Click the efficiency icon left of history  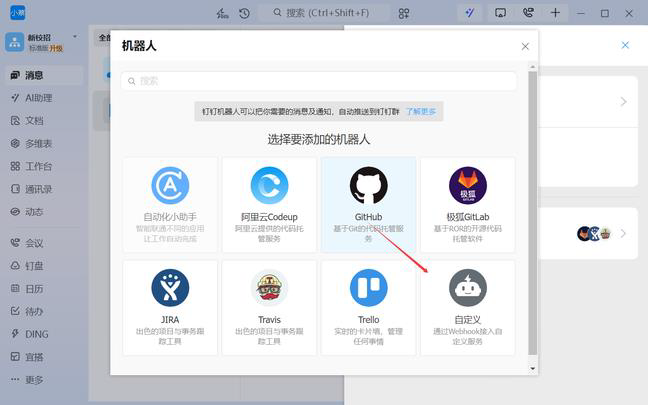(222, 13)
